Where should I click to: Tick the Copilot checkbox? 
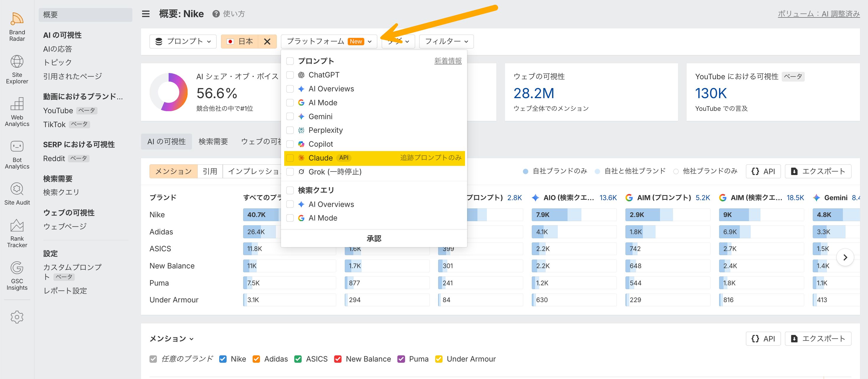[290, 144]
